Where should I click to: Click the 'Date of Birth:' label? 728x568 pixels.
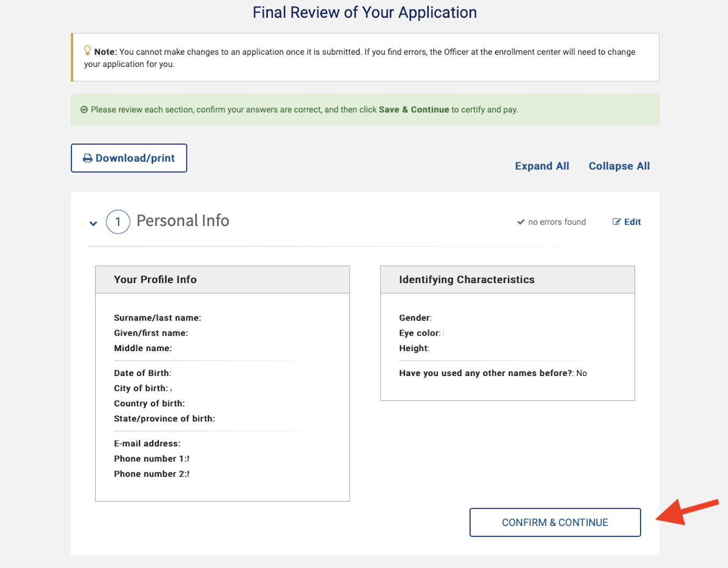143,373
